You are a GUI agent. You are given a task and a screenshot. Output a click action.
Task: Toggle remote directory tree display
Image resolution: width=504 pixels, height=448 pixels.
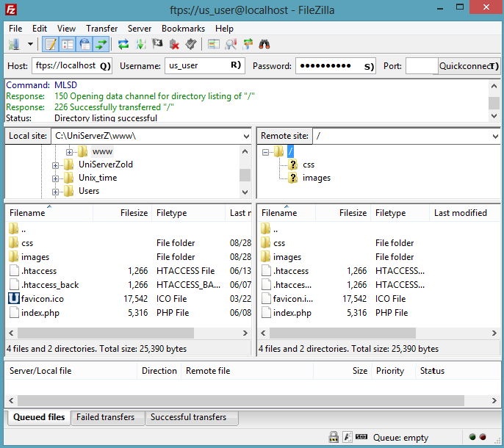(84, 44)
